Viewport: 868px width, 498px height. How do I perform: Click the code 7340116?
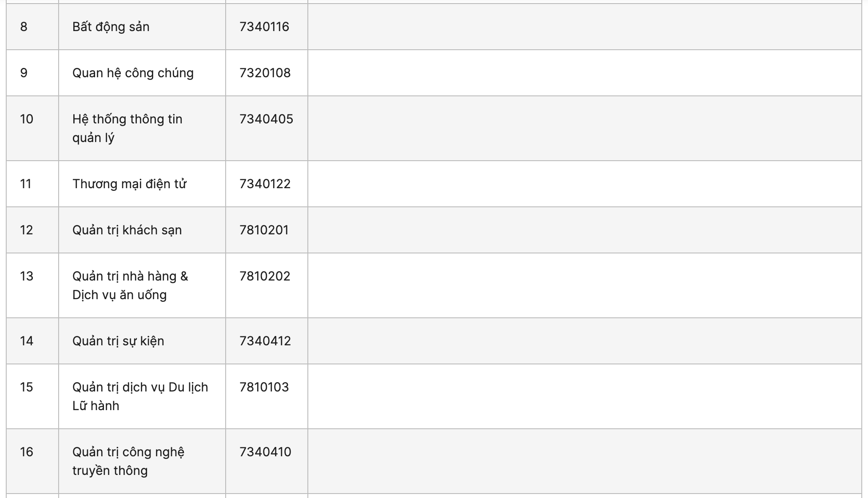click(264, 27)
